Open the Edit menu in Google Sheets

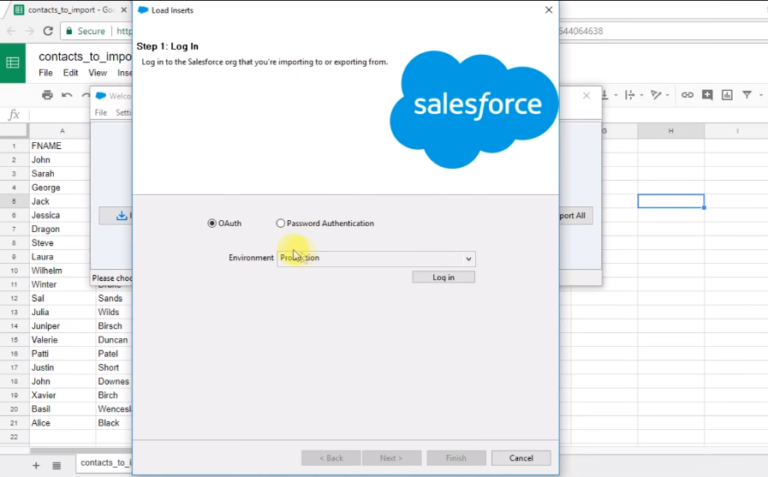(x=71, y=73)
